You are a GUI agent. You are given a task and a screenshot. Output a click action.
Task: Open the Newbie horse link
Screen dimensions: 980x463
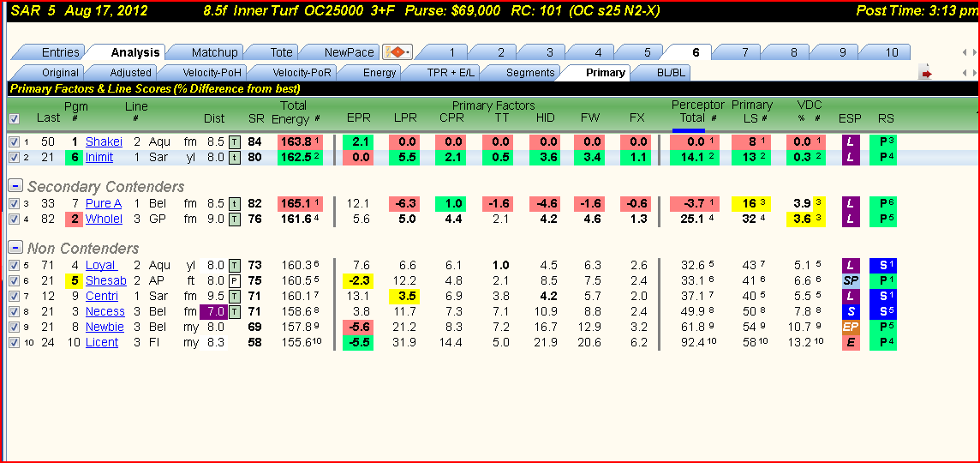[x=105, y=328]
